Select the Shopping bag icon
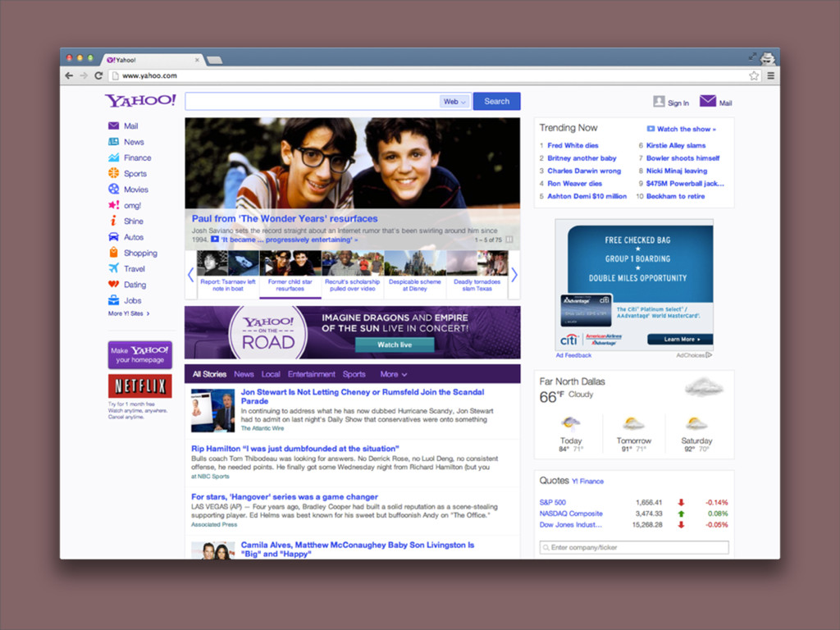 click(x=113, y=253)
